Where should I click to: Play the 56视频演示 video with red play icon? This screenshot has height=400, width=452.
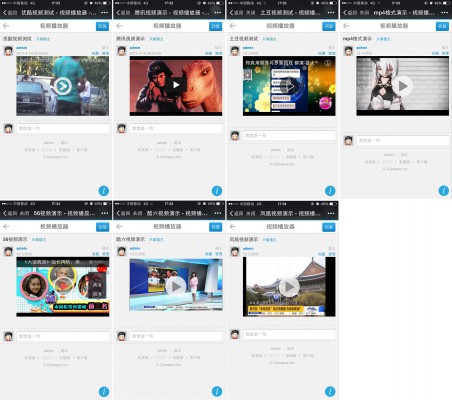63,286
